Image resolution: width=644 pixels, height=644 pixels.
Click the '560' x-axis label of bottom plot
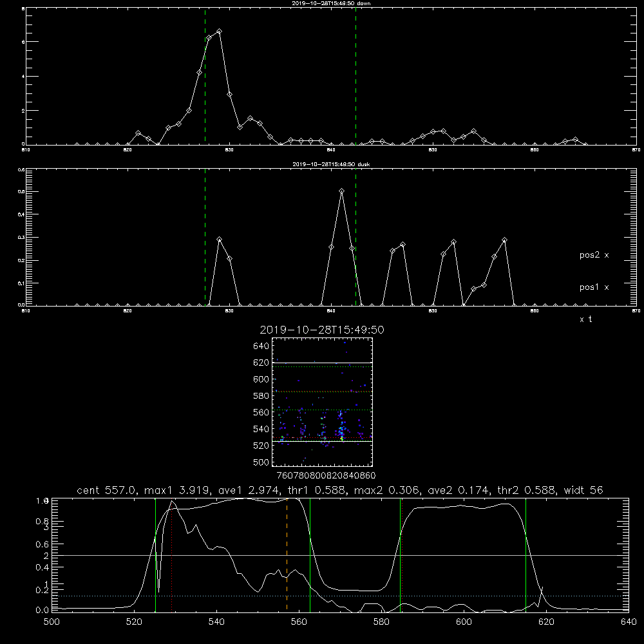(299, 622)
